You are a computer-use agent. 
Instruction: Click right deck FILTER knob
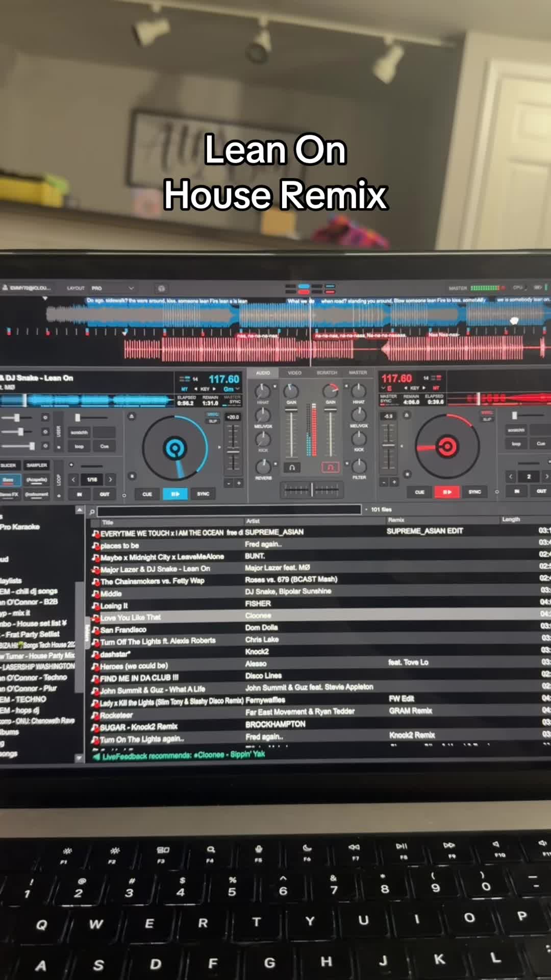point(359,465)
